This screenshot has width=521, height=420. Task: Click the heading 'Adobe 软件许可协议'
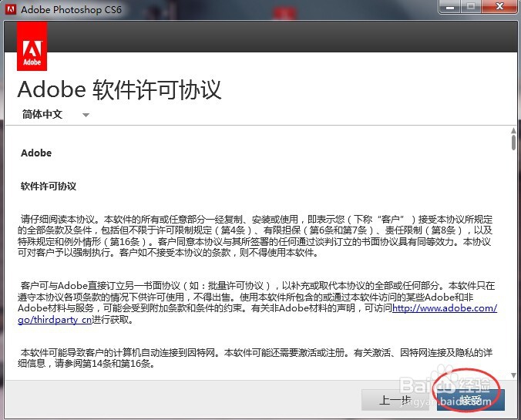(119, 89)
